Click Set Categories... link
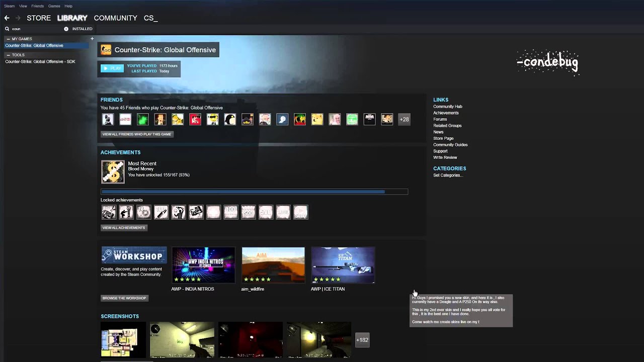 [448, 175]
